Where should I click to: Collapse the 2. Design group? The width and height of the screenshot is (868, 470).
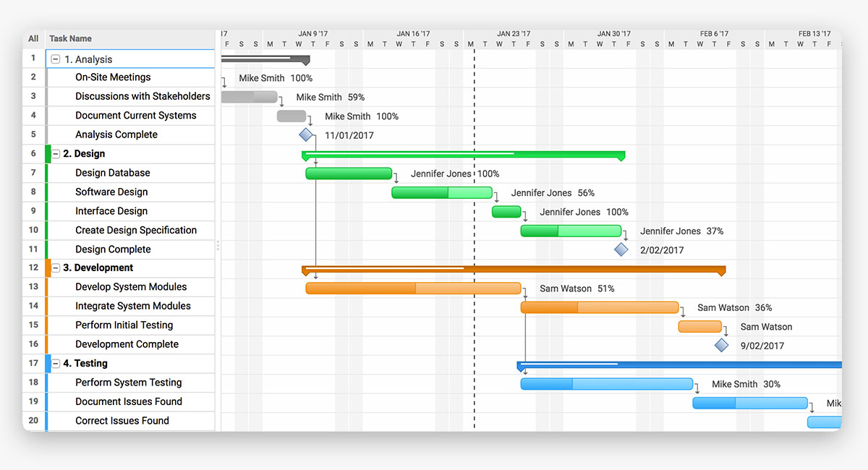56,153
